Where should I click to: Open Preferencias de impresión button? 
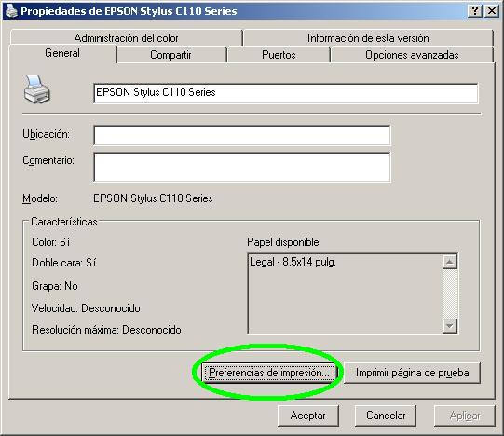(x=269, y=373)
